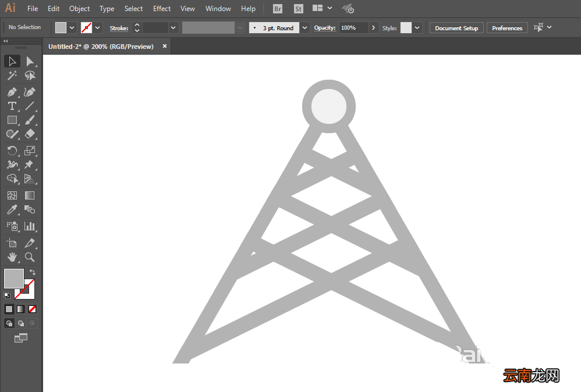
Task: Switch fill mode to Gradient
Action: click(x=21, y=309)
